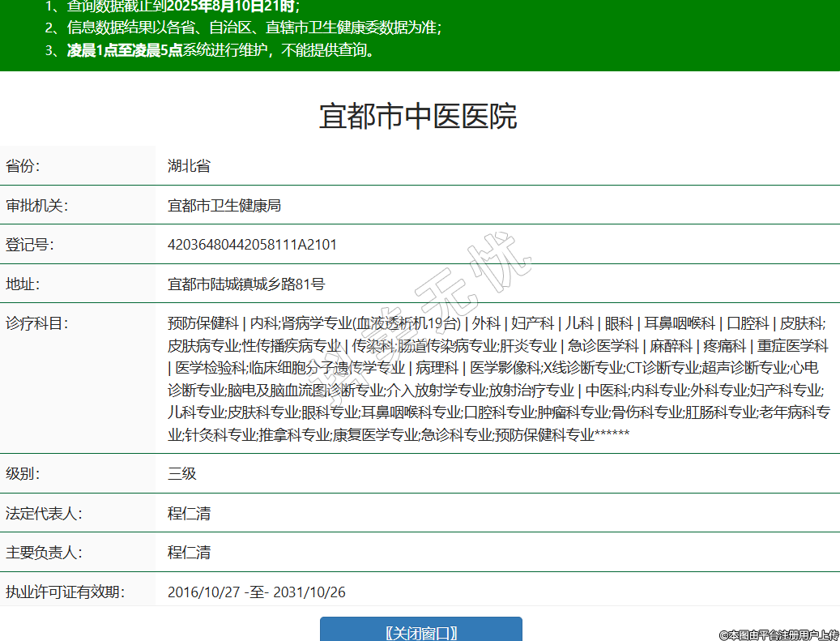Click the value 宜都市卫生健康局
The image size is (840, 641).
point(224,206)
